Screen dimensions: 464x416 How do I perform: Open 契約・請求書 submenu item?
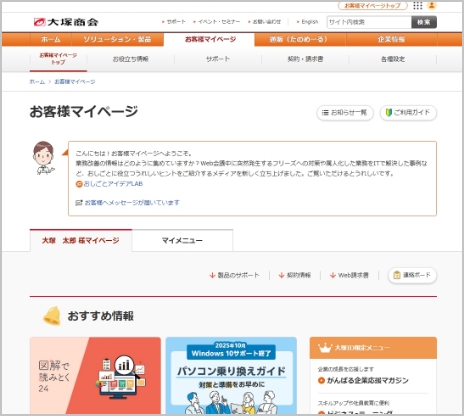305,59
